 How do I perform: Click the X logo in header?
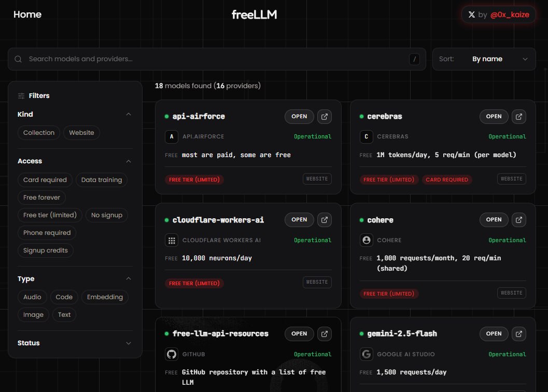pos(471,15)
